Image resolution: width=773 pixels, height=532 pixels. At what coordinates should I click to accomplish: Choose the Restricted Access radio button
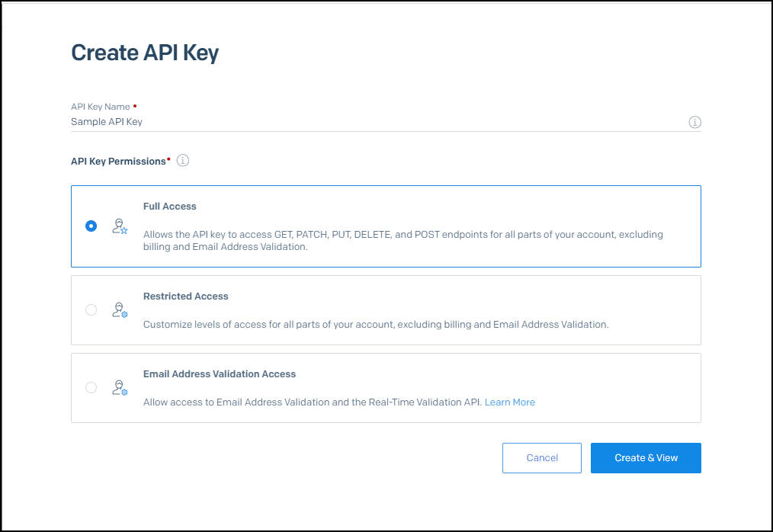91,309
